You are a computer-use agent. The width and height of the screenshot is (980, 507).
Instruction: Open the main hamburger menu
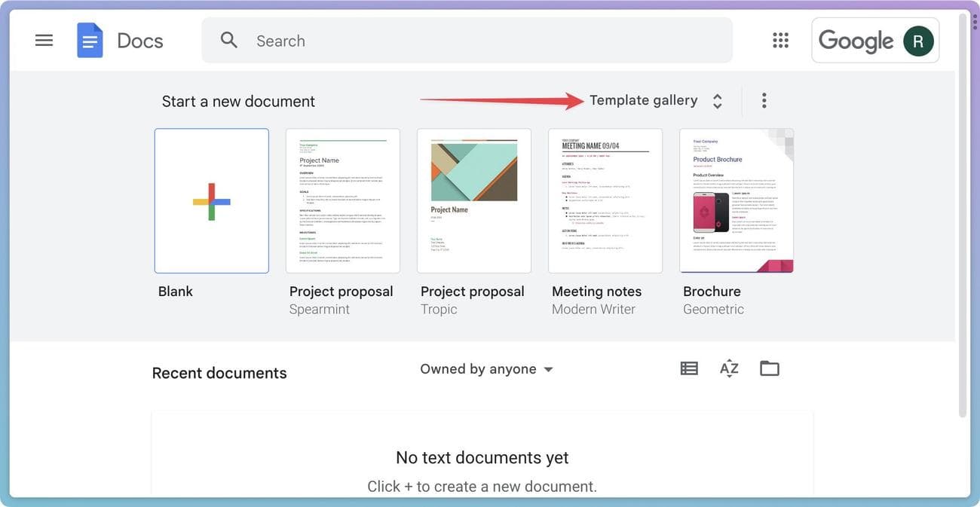(x=44, y=41)
